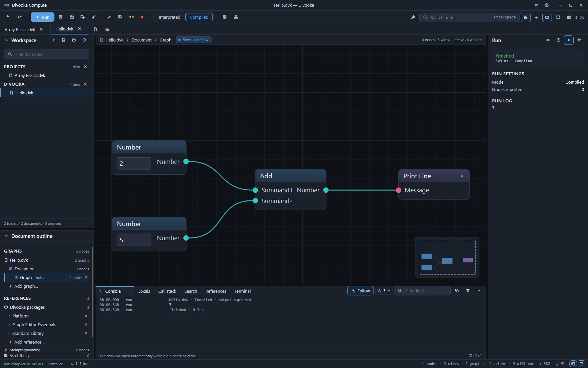Viewport: 588px width, 368px height.
Task: Toggle Follow in the console dock
Action: [360, 291]
